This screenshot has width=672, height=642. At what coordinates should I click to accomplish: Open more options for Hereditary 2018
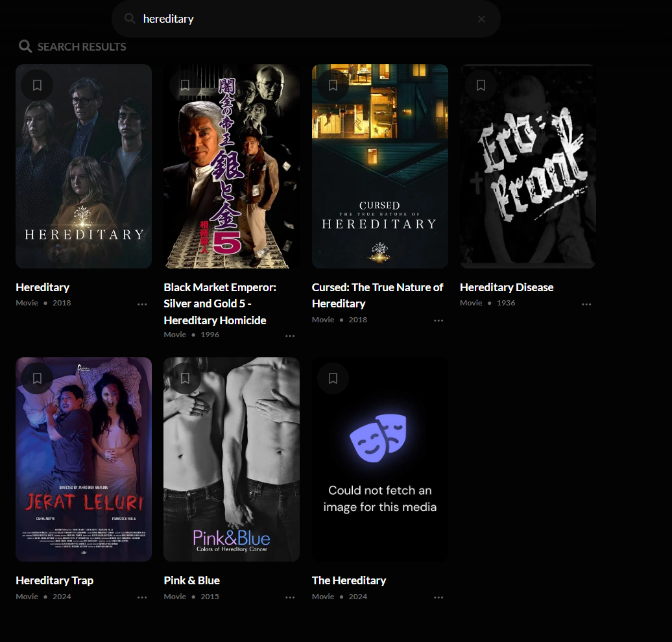[x=142, y=304]
